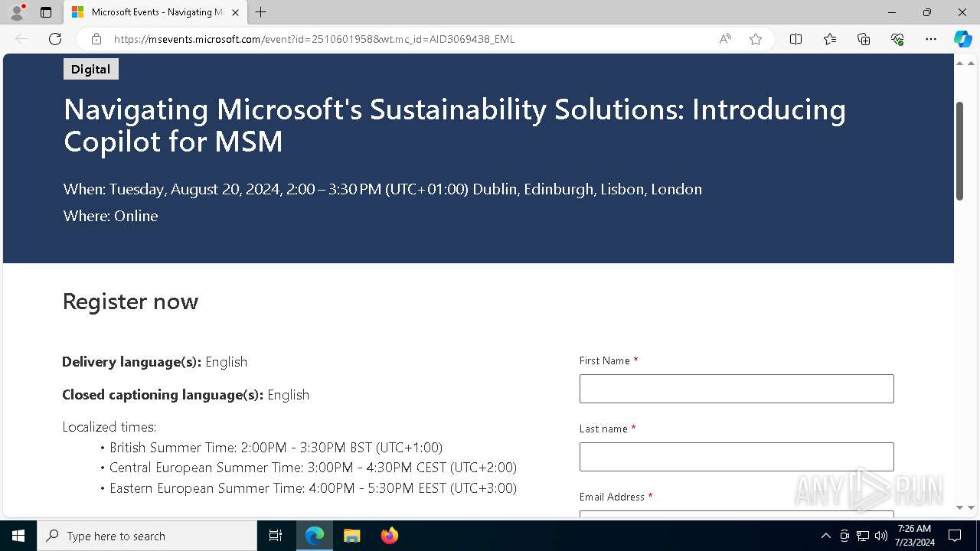980x551 pixels.
Task: Close the Microsoft Events tab
Action: point(236,12)
